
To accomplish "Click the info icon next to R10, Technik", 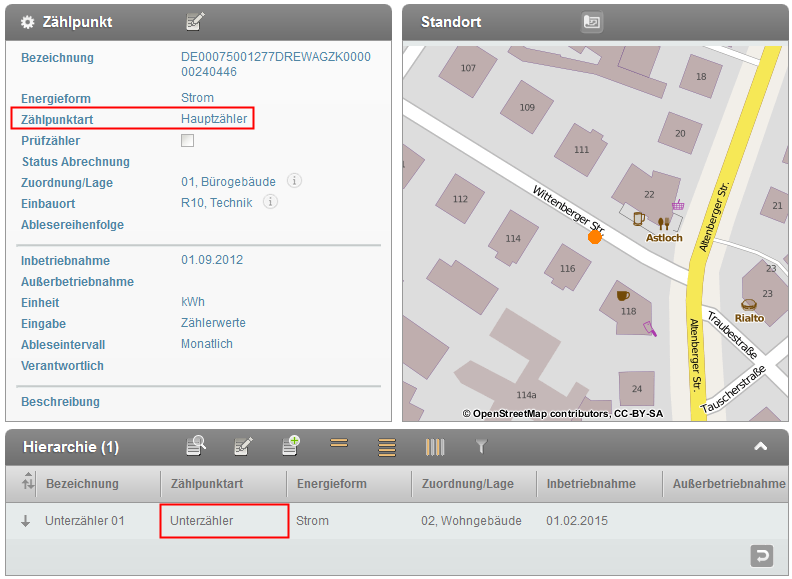I will [270, 202].
